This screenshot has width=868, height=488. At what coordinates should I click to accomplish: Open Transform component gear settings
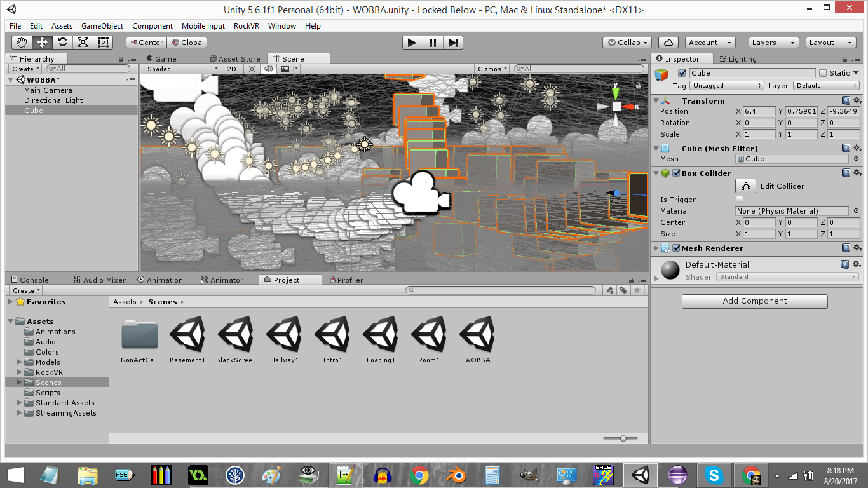(857, 100)
